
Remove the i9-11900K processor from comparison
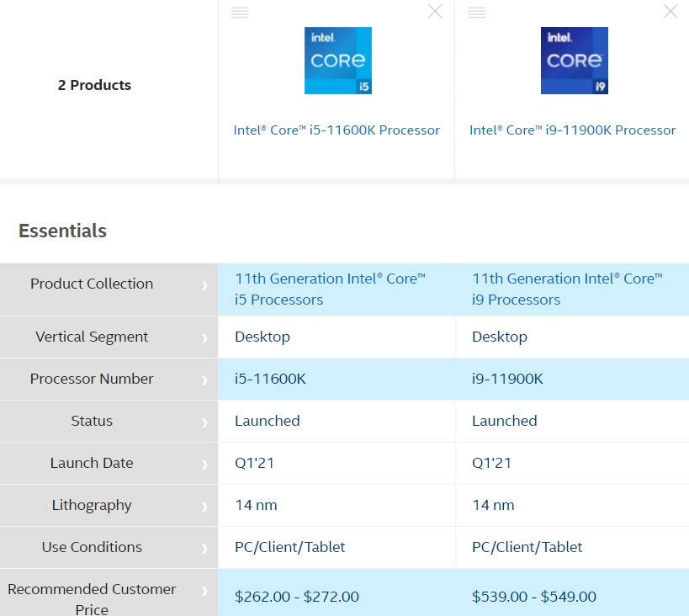point(670,12)
